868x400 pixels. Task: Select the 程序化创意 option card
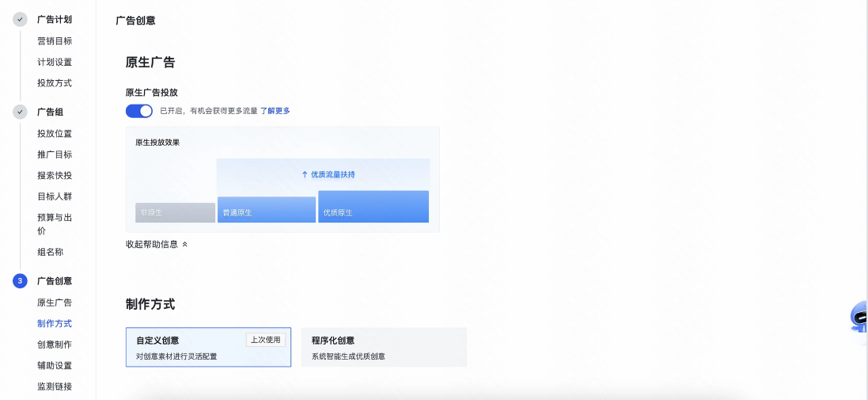tap(384, 348)
